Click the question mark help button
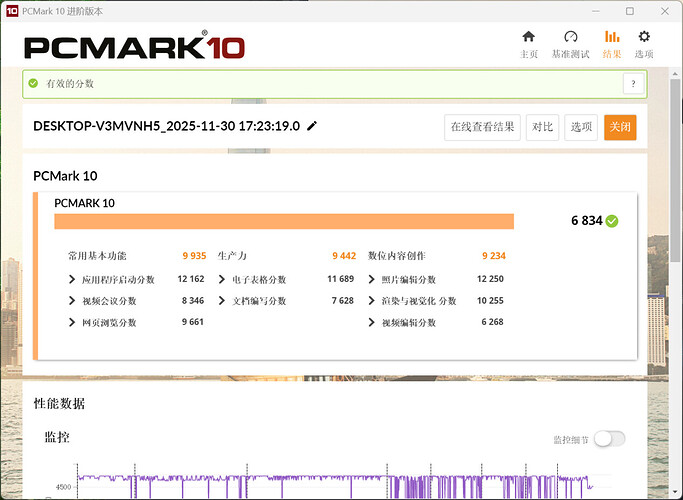This screenshot has height=500, width=683. pos(631,84)
